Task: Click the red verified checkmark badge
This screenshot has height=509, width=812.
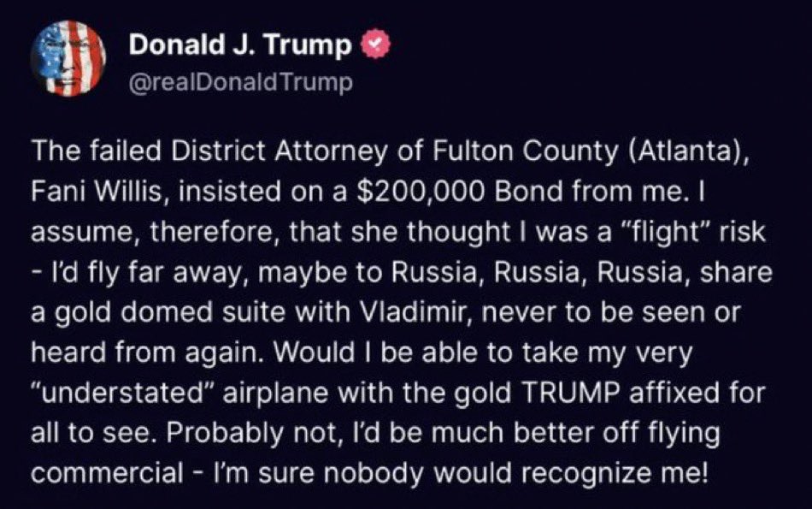Action: coord(375,45)
